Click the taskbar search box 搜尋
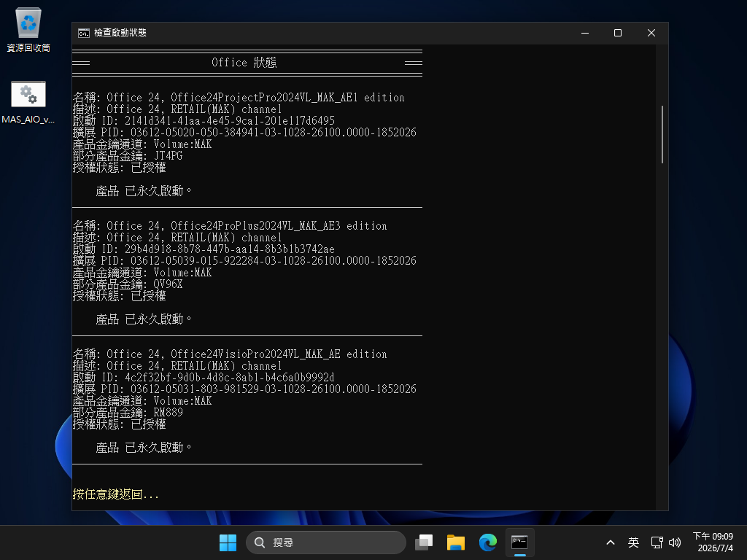Image resolution: width=747 pixels, height=560 pixels. pyautogui.click(x=326, y=542)
